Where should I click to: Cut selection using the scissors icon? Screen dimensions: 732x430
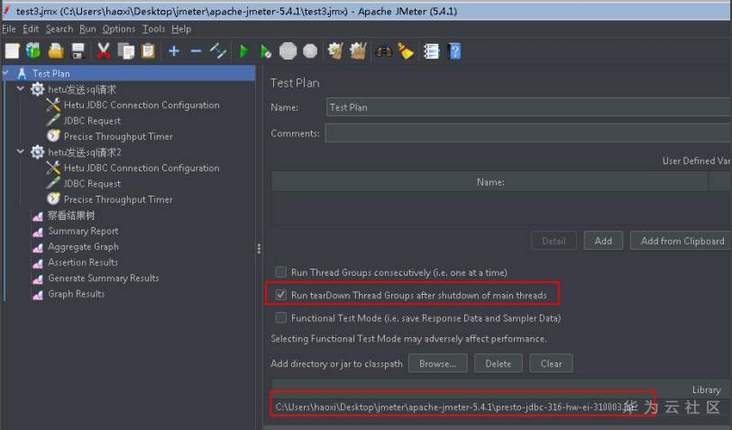103,51
